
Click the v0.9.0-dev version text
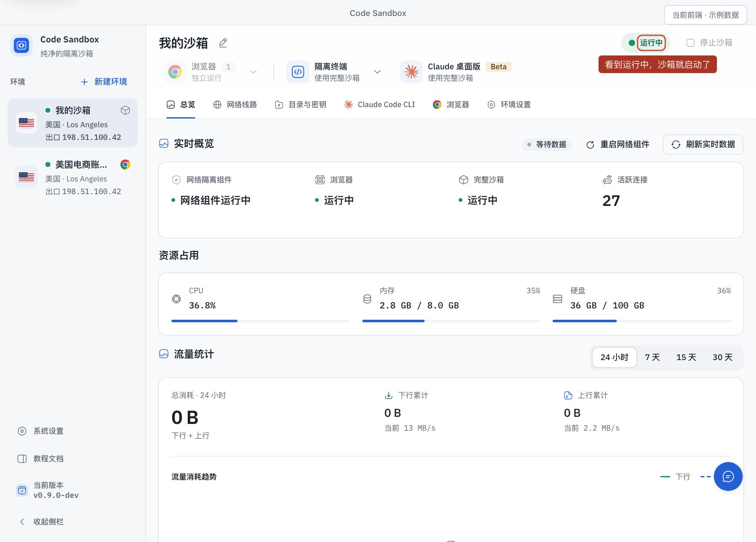(56, 495)
